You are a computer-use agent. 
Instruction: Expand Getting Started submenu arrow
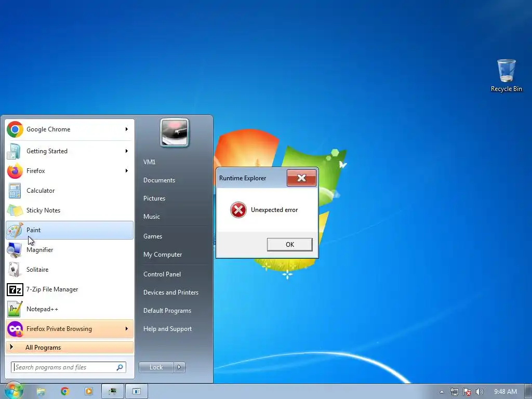pyautogui.click(x=127, y=151)
